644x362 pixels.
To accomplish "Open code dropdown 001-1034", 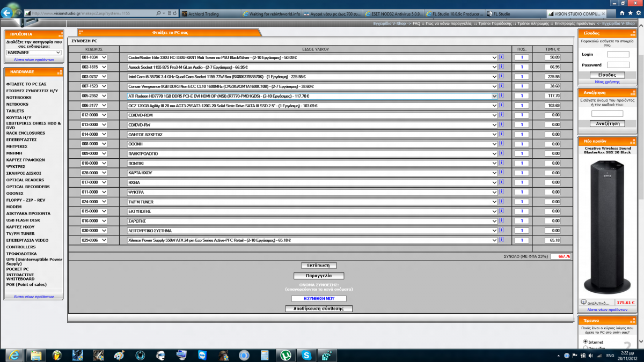I will coord(94,57).
